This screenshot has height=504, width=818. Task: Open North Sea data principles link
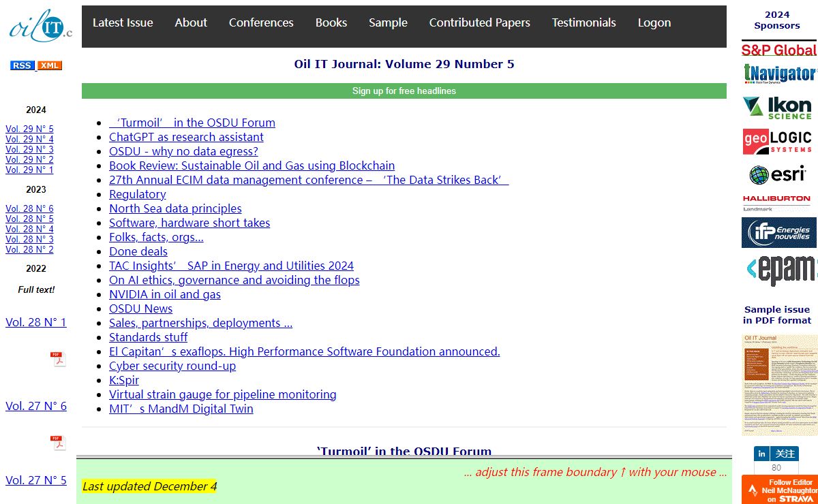pos(175,208)
